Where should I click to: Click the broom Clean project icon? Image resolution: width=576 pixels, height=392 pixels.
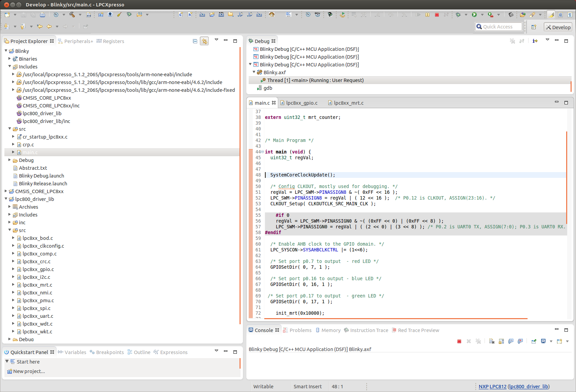click(119, 15)
